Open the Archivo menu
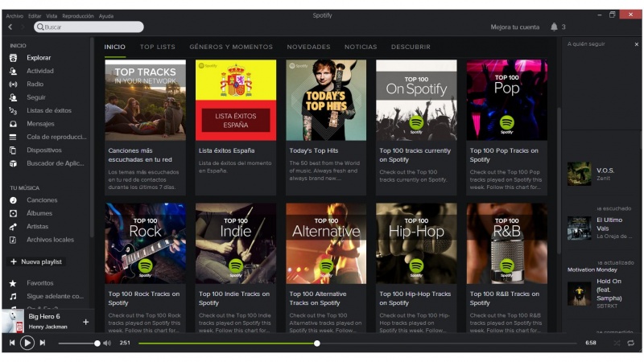This screenshot has width=644, height=362. [14, 16]
